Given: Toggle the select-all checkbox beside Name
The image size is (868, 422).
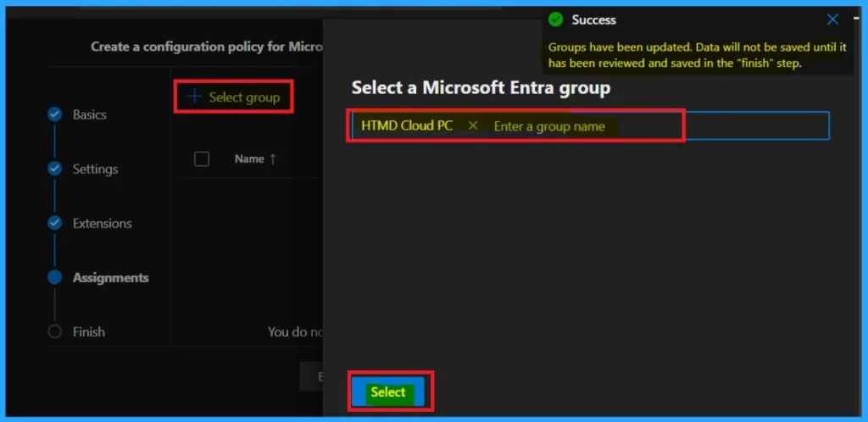Looking at the screenshot, I should pyautogui.click(x=202, y=159).
